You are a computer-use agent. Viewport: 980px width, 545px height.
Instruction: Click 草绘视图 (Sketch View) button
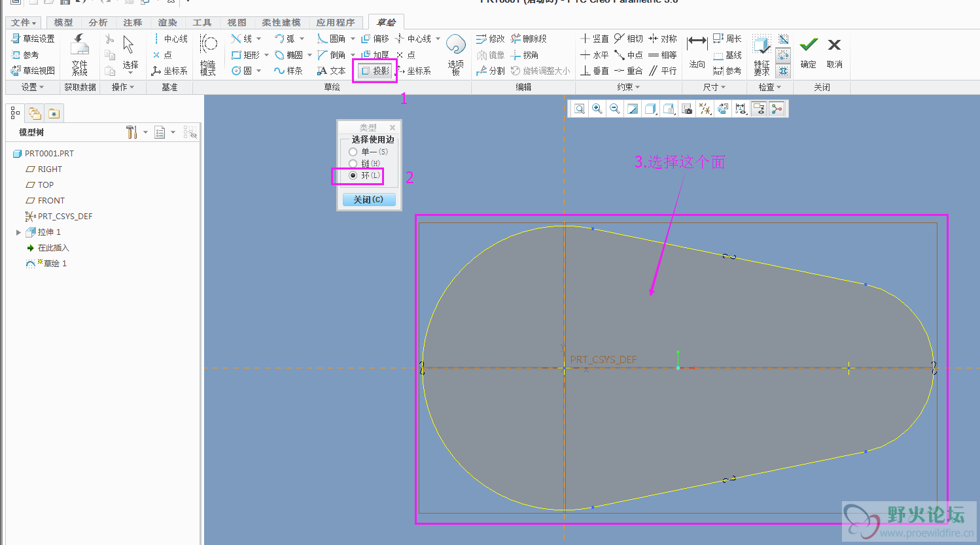click(x=33, y=71)
